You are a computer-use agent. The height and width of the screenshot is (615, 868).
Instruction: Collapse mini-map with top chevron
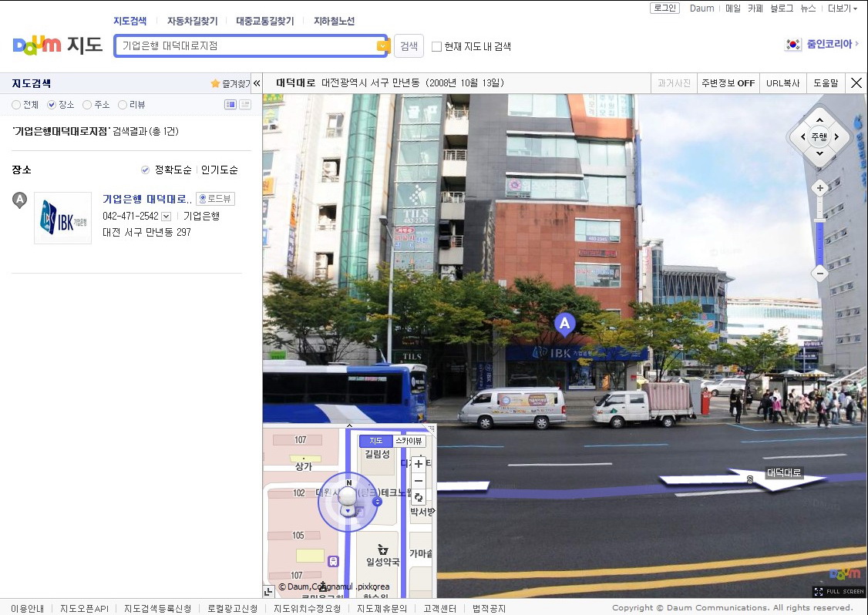[348, 425]
